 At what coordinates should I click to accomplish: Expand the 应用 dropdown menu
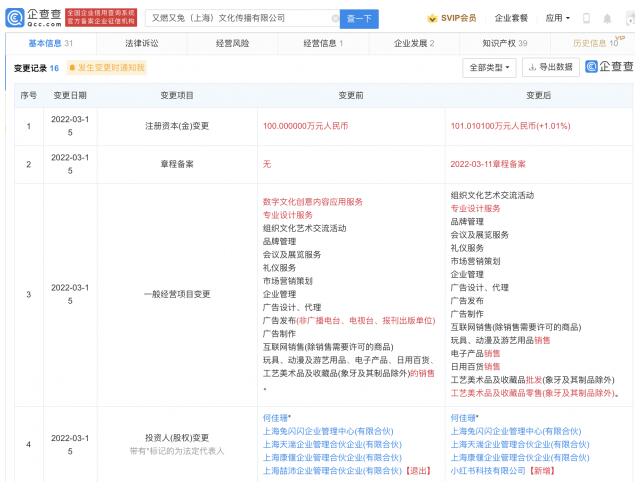[557, 18]
